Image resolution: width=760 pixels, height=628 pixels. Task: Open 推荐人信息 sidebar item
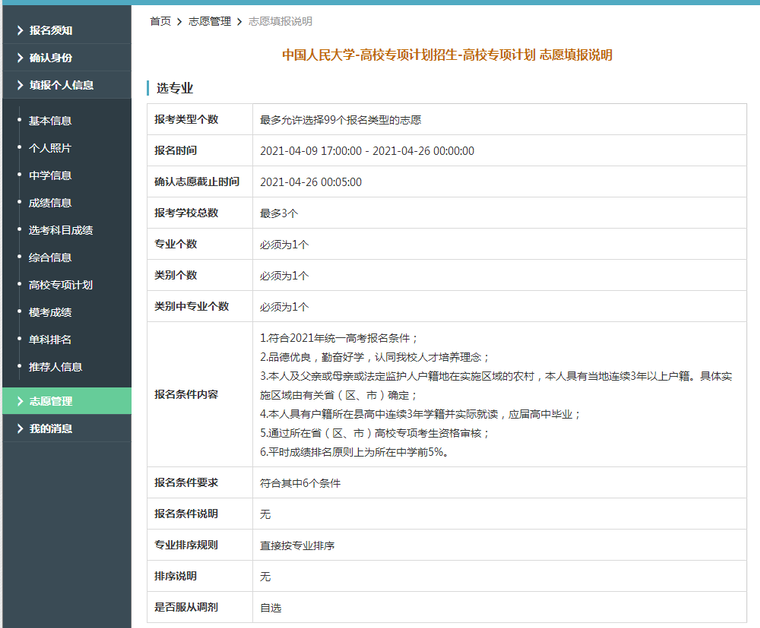55,367
